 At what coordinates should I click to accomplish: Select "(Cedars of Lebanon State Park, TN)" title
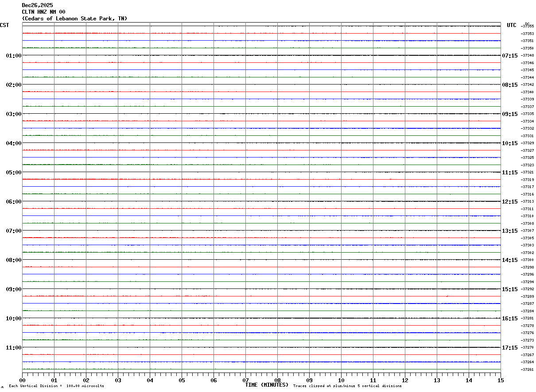pyautogui.click(x=74, y=19)
